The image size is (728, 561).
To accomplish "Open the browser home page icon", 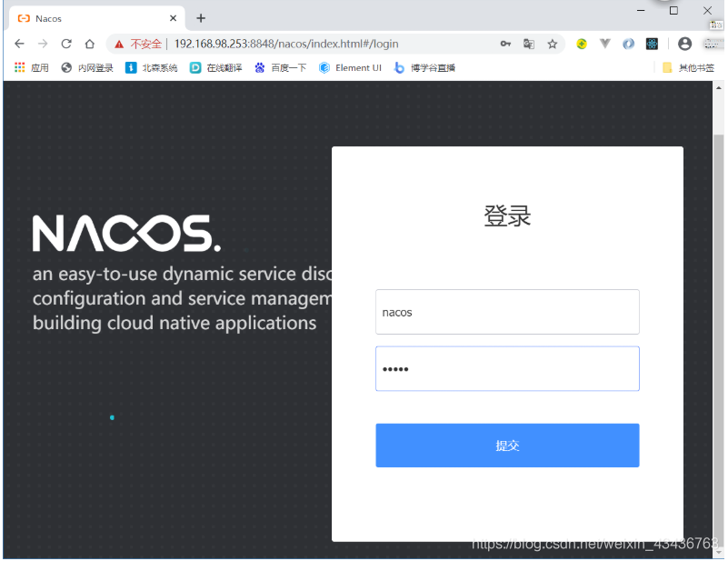I will coord(90,44).
